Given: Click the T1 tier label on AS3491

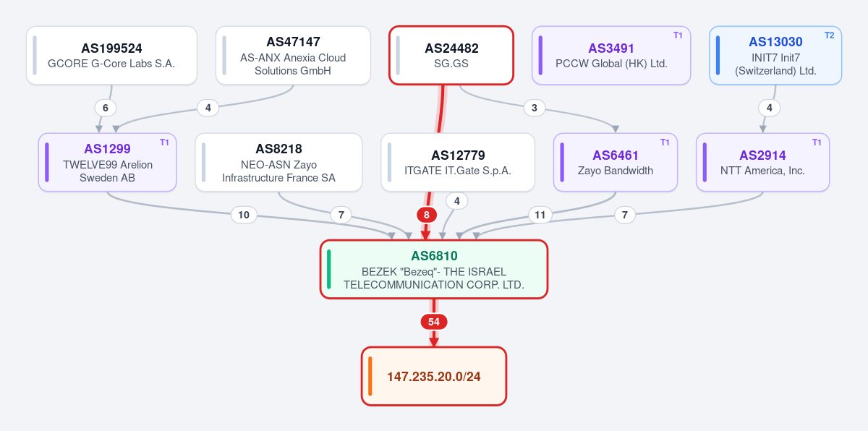Looking at the screenshot, I should [678, 35].
